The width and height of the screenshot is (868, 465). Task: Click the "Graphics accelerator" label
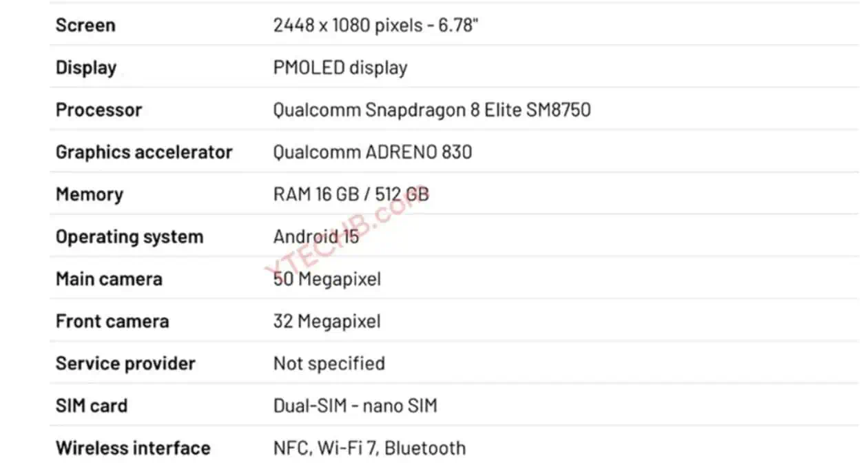[144, 152]
